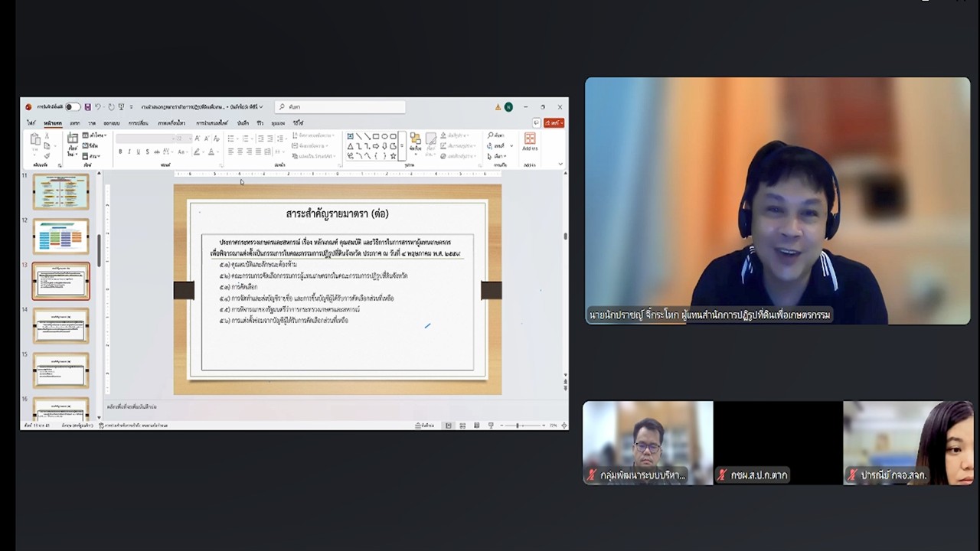Toggle Italic formatting button
This screenshot has height=551, width=980.
[129, 152]
